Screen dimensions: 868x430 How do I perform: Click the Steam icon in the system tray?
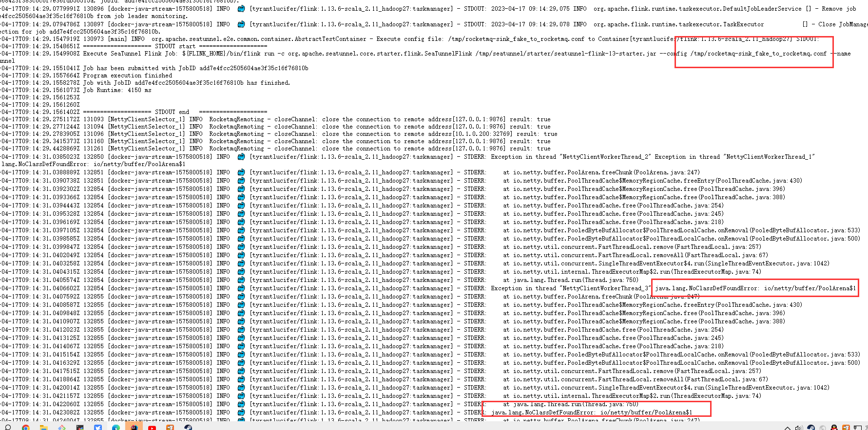tap(811, 428)
